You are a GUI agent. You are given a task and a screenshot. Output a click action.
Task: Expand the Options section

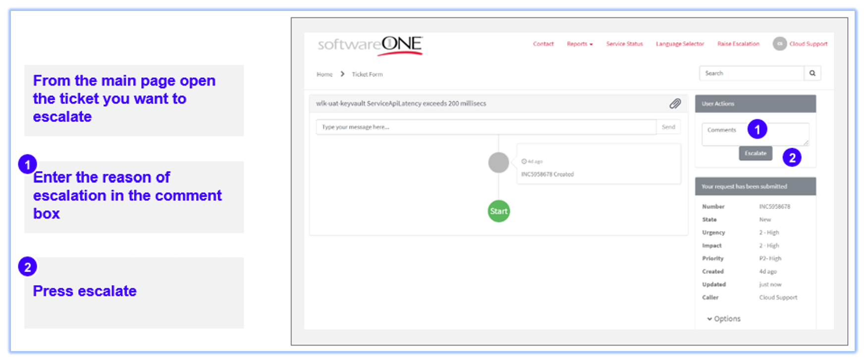pos(723,319)
